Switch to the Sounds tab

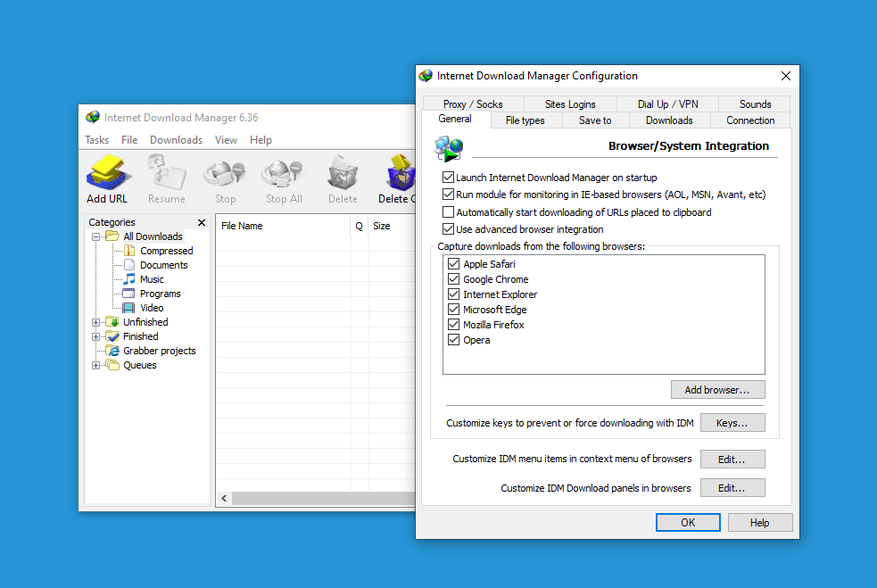pyautogui.click(x=755, y=104)
